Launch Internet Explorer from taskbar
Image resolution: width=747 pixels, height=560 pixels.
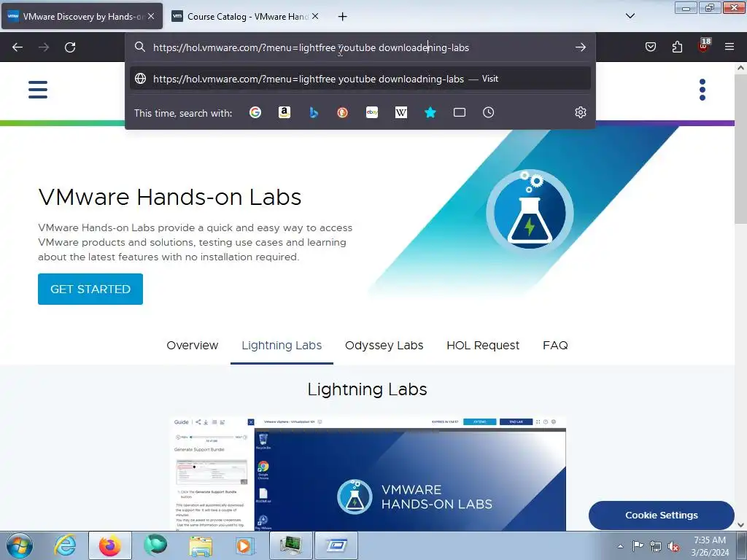65,545
